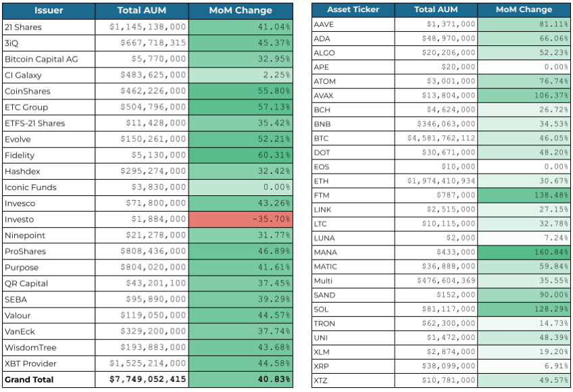
Task: Click the Asset Ticker column header
Action: (x=353, y=10)
